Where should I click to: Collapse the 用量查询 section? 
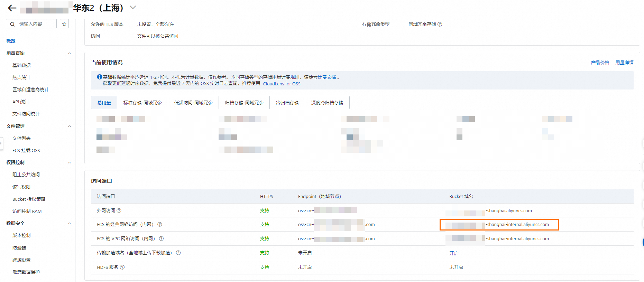[x=70, y=53]
